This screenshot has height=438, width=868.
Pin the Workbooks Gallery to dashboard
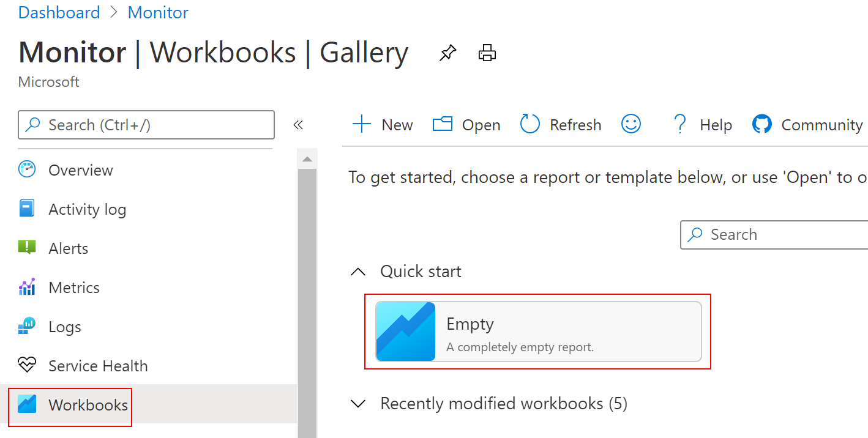pos(448,53)
